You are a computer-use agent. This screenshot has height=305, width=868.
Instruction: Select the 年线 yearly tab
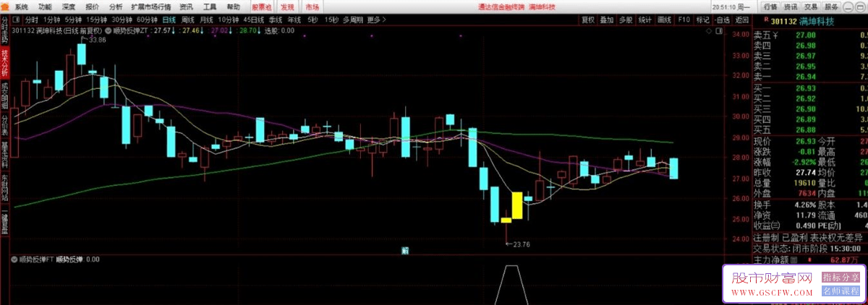(294, 20)
